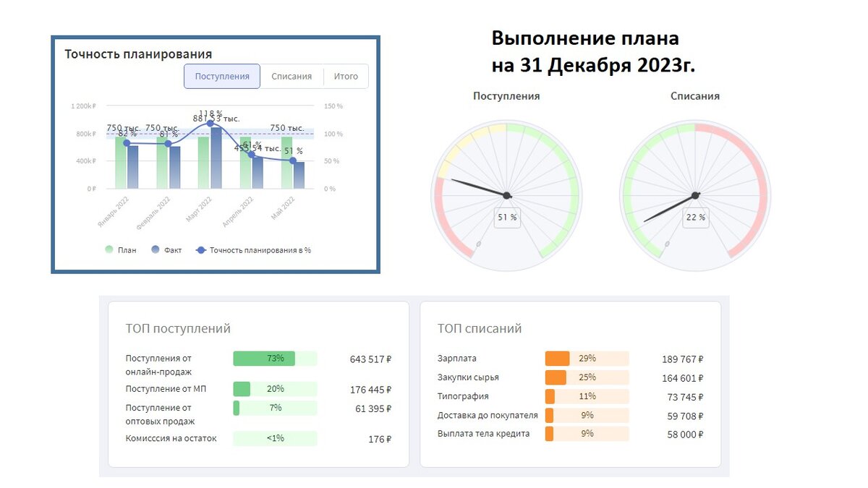Open the Итого tab
This screenshot has width=868, height=488.
tap(346, 76)
